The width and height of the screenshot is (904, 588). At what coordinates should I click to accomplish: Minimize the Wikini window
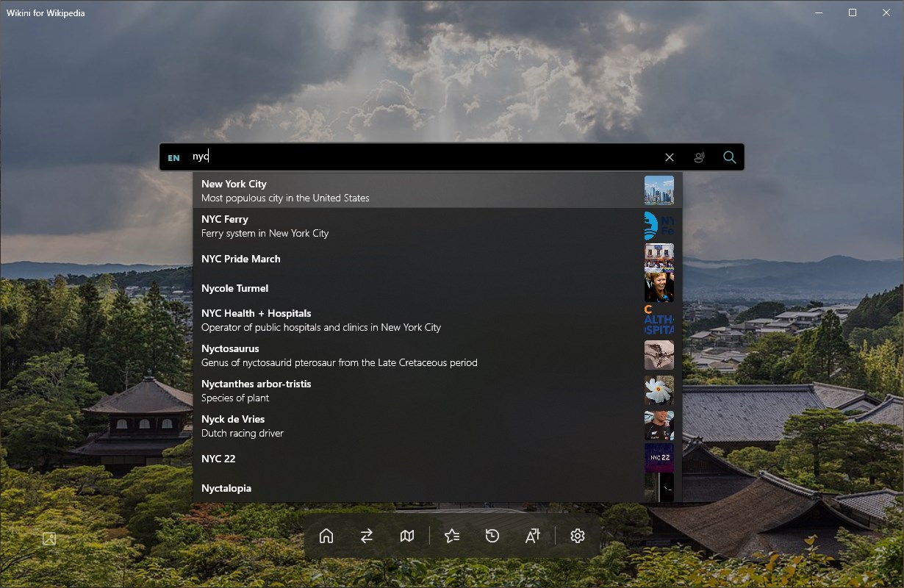(x=819, y=12)
